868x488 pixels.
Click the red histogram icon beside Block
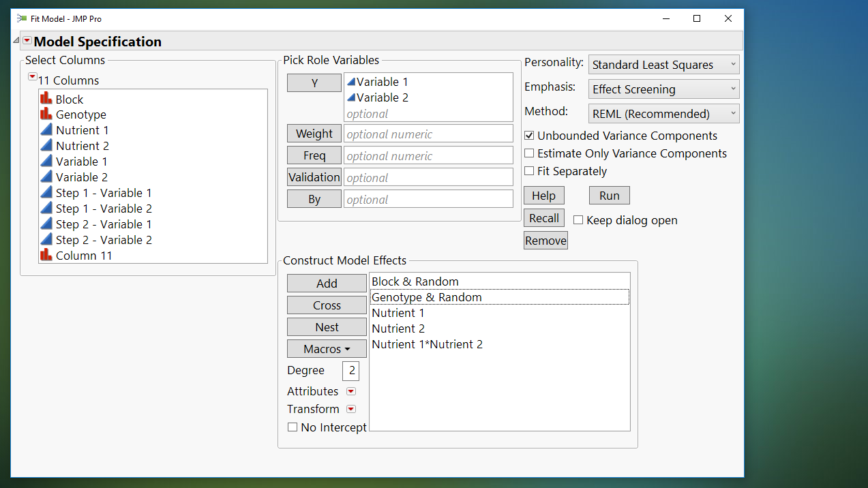pyautogui.click(x=46, y=98)
